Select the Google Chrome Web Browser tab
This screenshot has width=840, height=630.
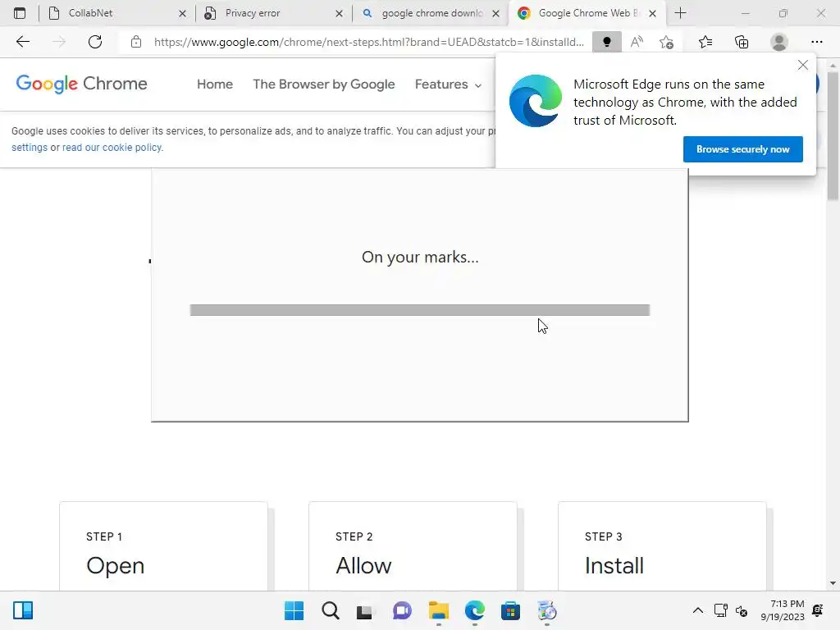pos(587,13)
